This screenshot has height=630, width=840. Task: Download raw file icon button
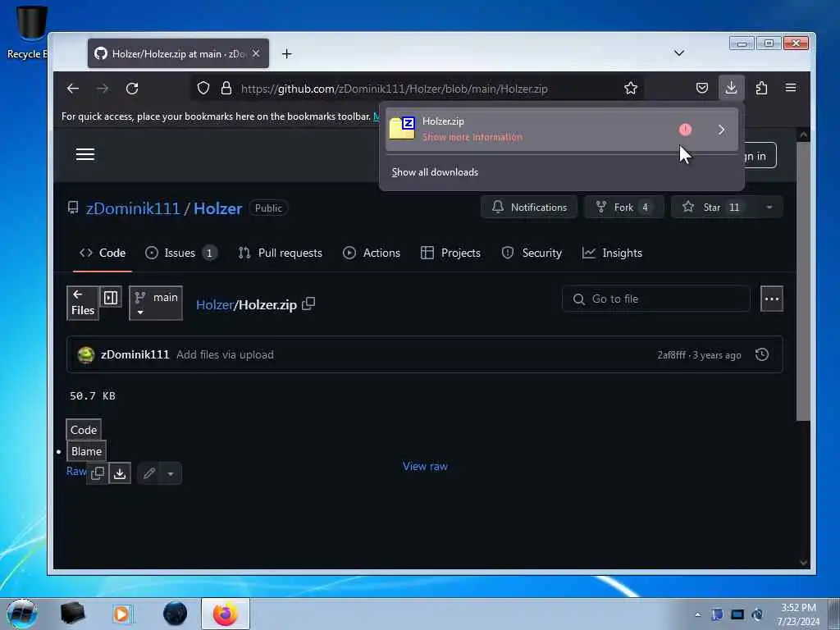120,473
